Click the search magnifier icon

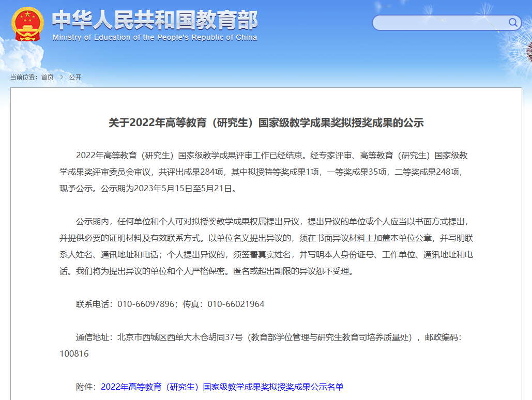(513, 22)
